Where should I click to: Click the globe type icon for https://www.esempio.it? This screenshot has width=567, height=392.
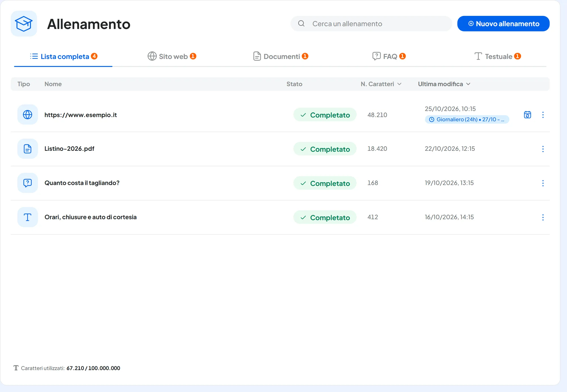click(27, 115)
